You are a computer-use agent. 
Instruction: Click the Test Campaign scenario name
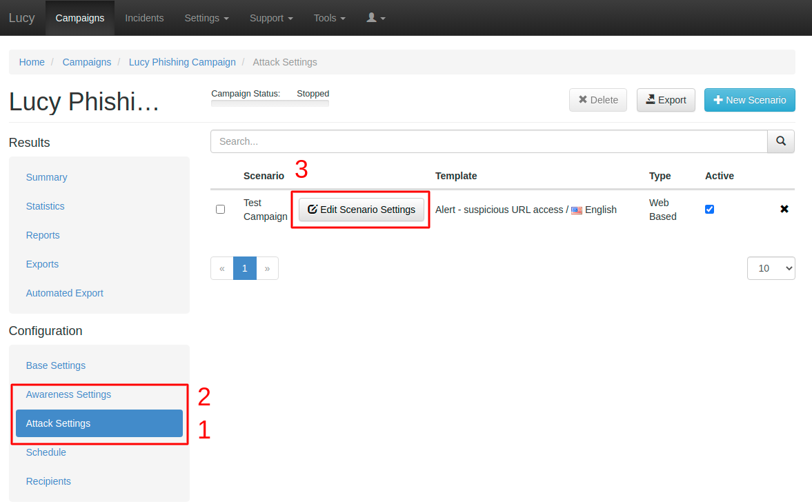coord(265,210)
